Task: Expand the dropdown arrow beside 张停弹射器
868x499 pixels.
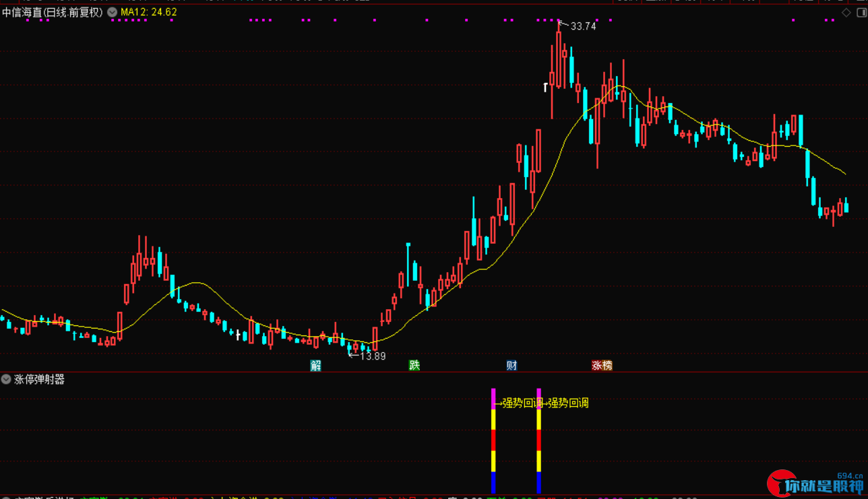Action: pos(7,379)
